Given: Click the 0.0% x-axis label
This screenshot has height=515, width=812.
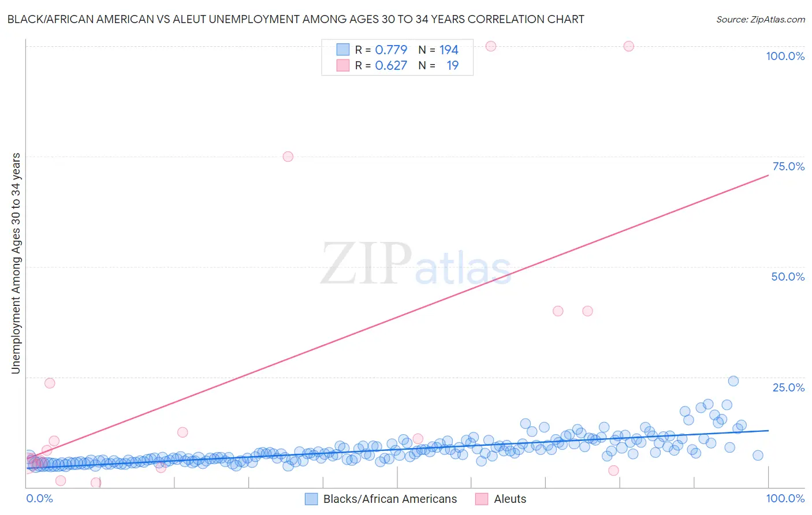Looking at the screenshot, I should click(x=39, y=498).
